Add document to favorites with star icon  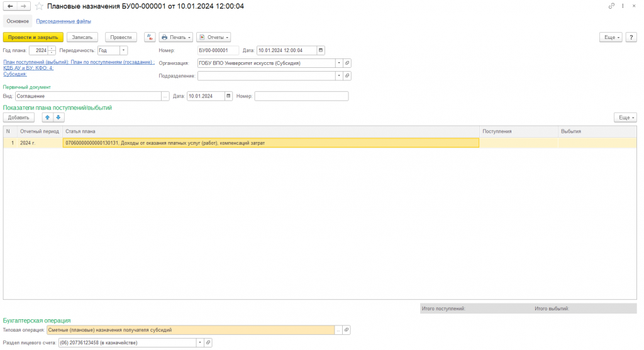click(39, 6)
